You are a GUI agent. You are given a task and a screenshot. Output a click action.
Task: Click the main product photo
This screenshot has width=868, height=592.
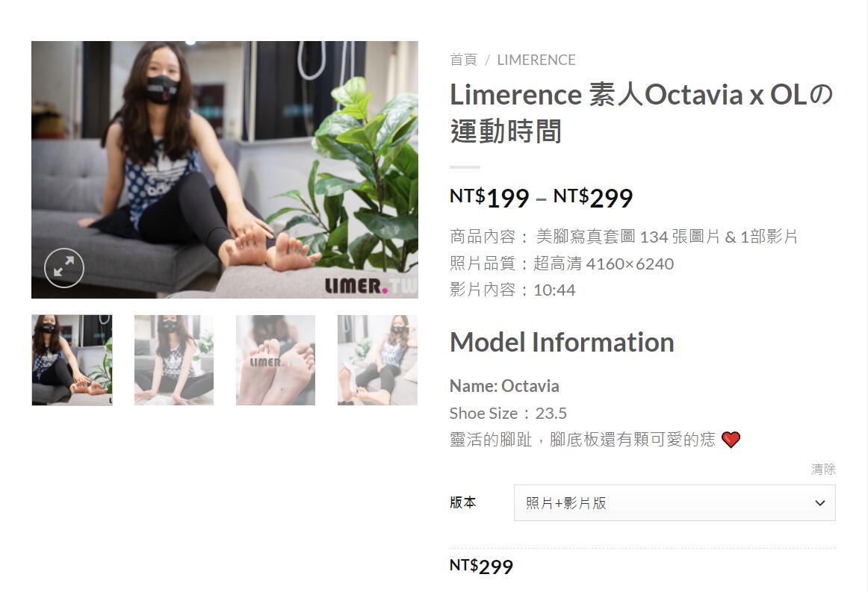[x=225, y=169]
